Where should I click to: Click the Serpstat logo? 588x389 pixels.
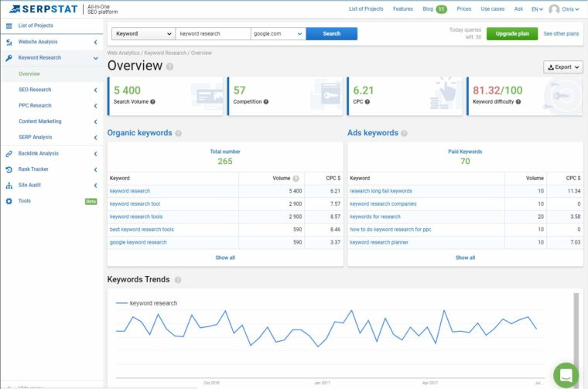click(x=43, y=9)
